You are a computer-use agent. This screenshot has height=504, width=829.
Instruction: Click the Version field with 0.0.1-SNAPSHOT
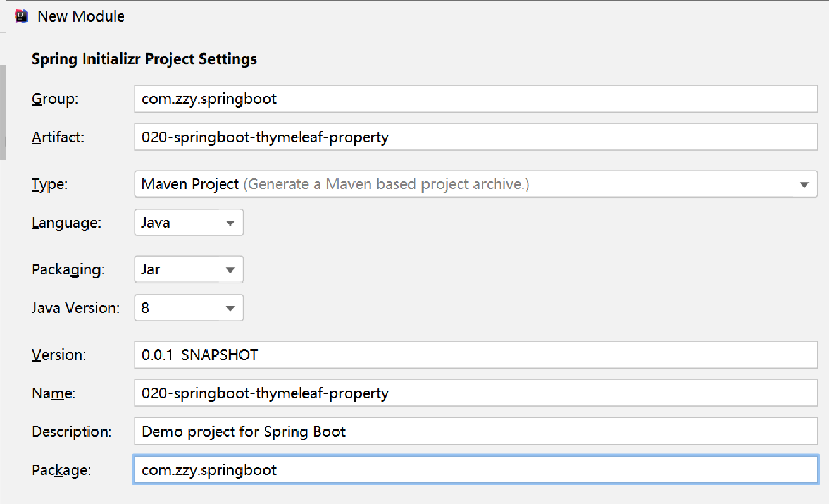pyautogui.click(x=476, y=355)
